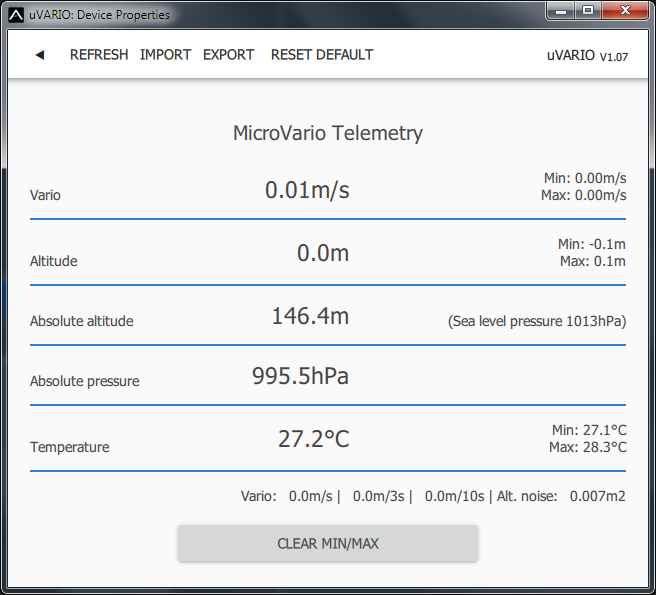Minimize the Device Properties window
656x595 pixels.
[x=562, y=12]
